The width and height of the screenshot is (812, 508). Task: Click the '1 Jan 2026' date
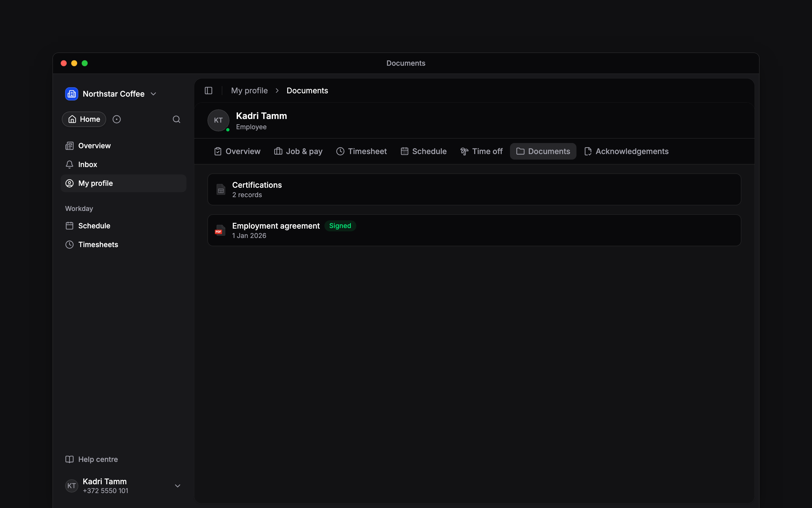coord(249,236)
